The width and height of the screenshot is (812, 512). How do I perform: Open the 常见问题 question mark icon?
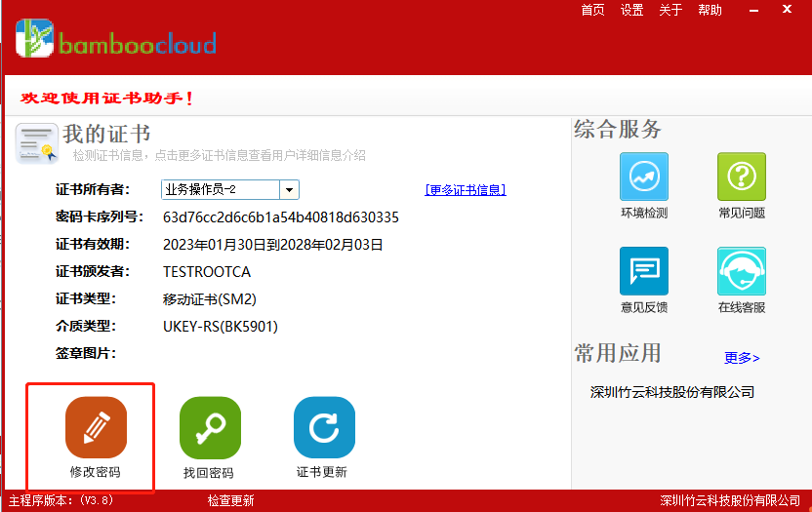pos(742,177)
